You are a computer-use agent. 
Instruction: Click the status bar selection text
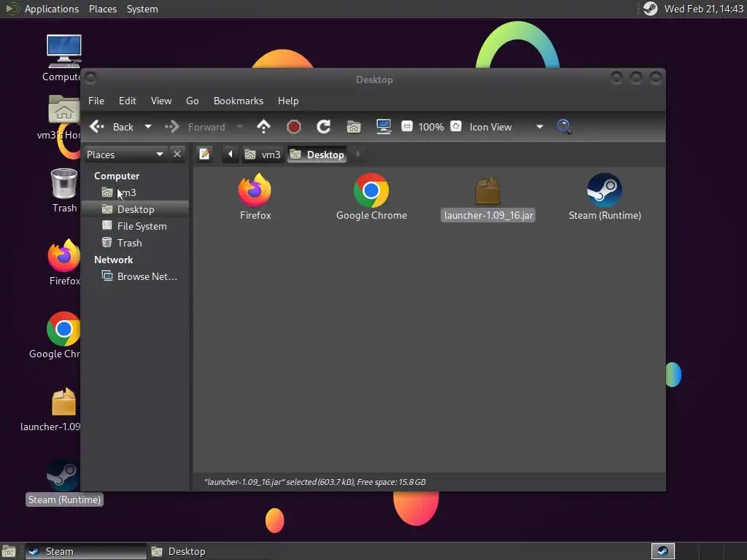[x=315, y=482]
